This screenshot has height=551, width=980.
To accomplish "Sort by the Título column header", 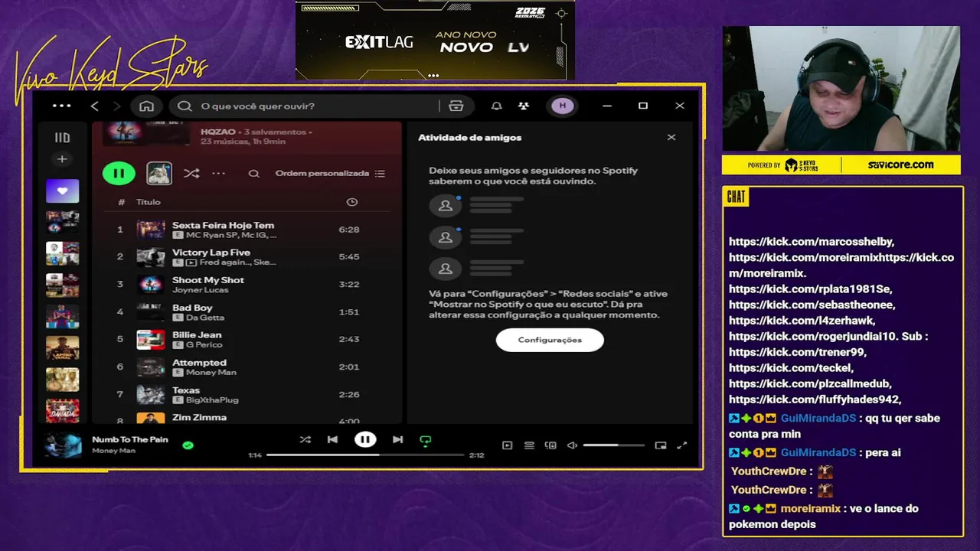I will click(x=149, y=202).
